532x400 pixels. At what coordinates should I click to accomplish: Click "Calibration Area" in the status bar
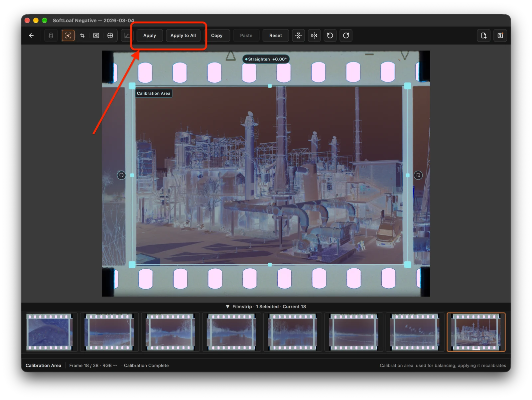[x=44, y=365]
